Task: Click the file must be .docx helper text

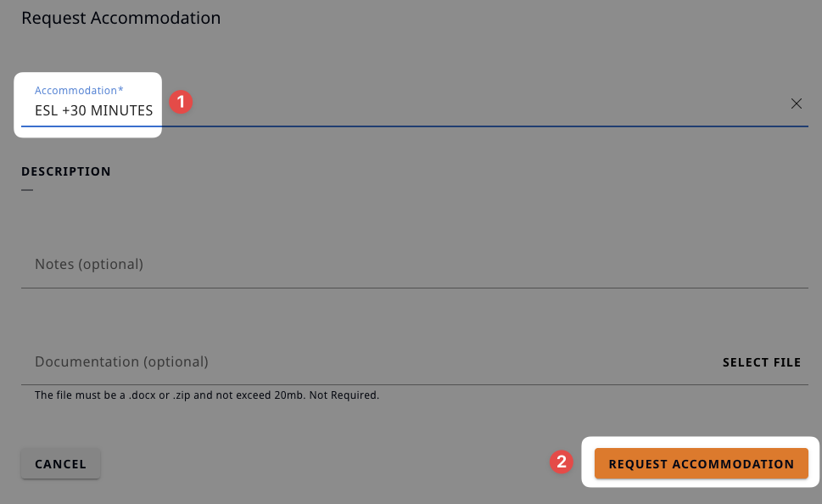Action: pyautogui.click(x=206, y=395)
